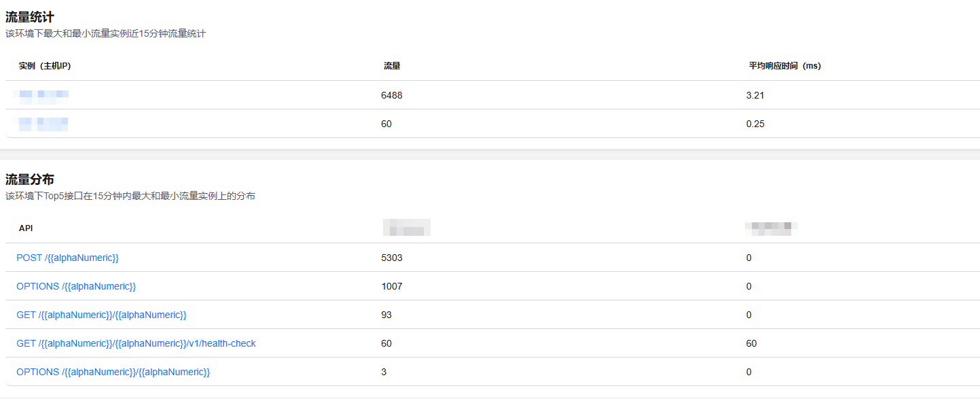Open the v1/health-check GET API link
This screenshot has height=399, width=980.
[136, 344]
